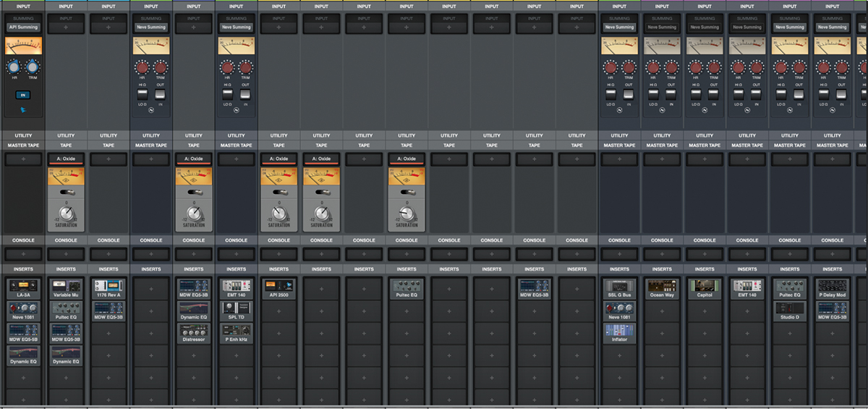868x409 pixels.
Task: Add a console plugin on the 1176 Rev A channel
Action: [109, 255]
